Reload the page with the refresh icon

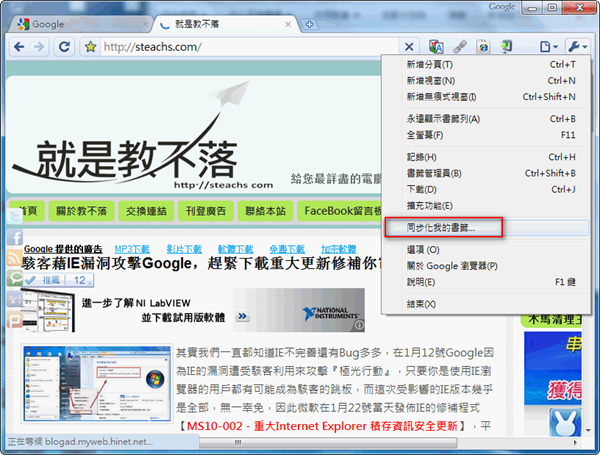coord(64,47)
